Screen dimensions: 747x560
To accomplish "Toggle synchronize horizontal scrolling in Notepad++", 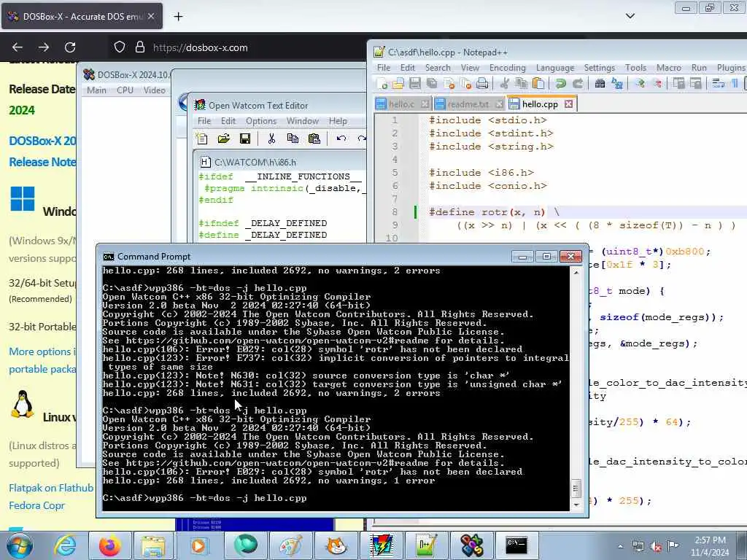I will (695, 84).
